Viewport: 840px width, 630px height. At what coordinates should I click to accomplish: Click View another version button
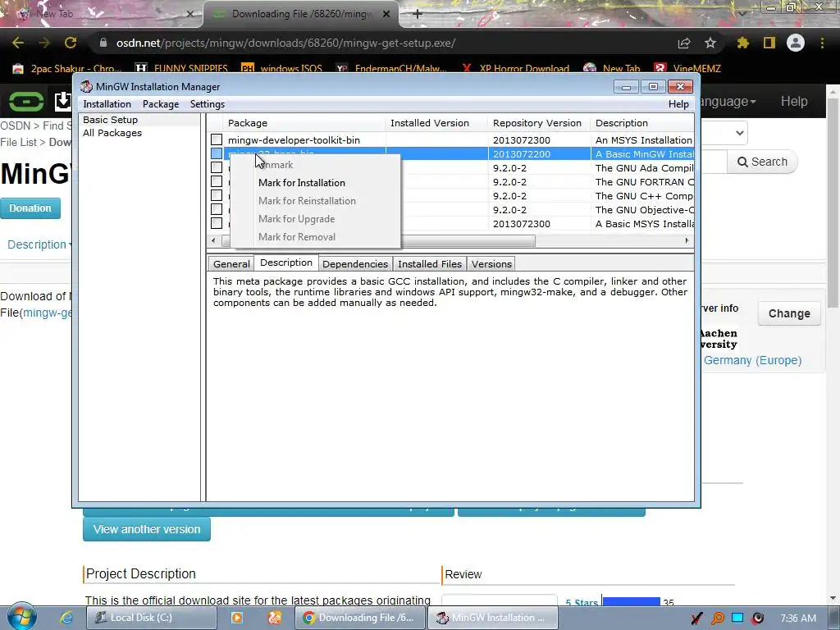[147, 529]
